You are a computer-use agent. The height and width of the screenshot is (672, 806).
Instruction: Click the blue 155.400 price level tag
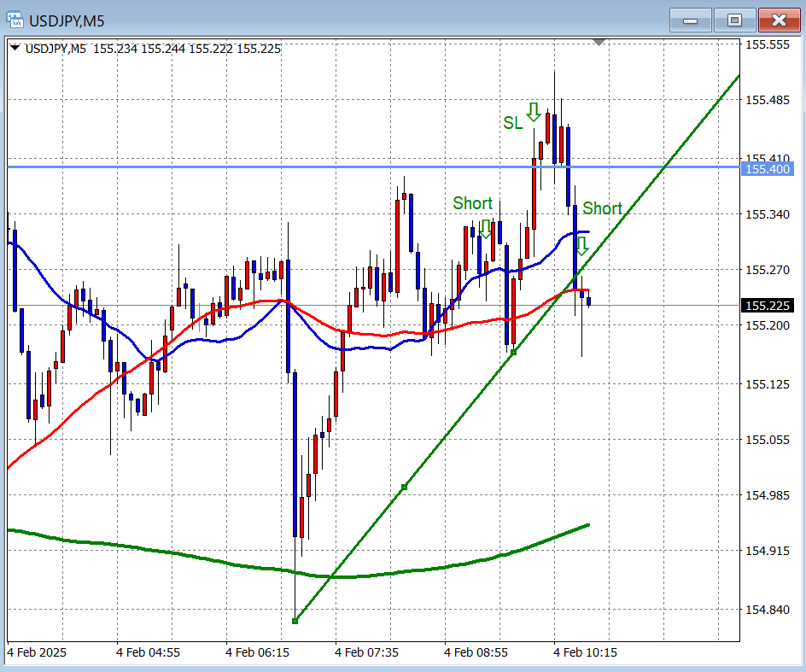coord(768,169)
